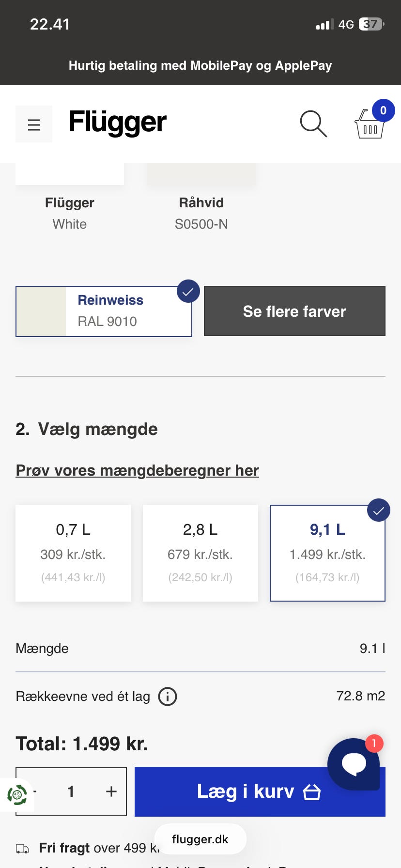This screenshot has width=401, height=868.
Task: Open the chat bubble widget
Action: (354, 763)
